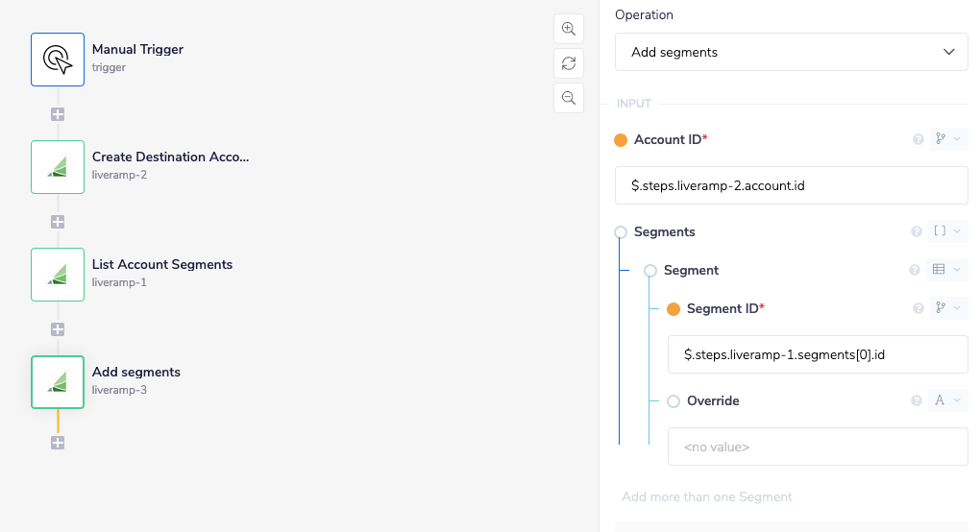Viewport: 980px width, 532px height.
Task: Click the refresh canvas icon
Action: [x=569, y=63]
